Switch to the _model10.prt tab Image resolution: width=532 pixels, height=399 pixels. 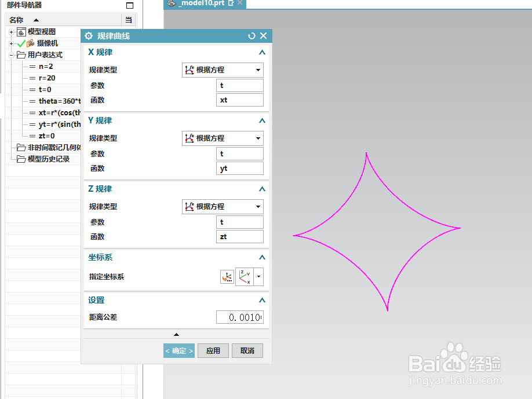pyautogui.click(x=203, y=3)
